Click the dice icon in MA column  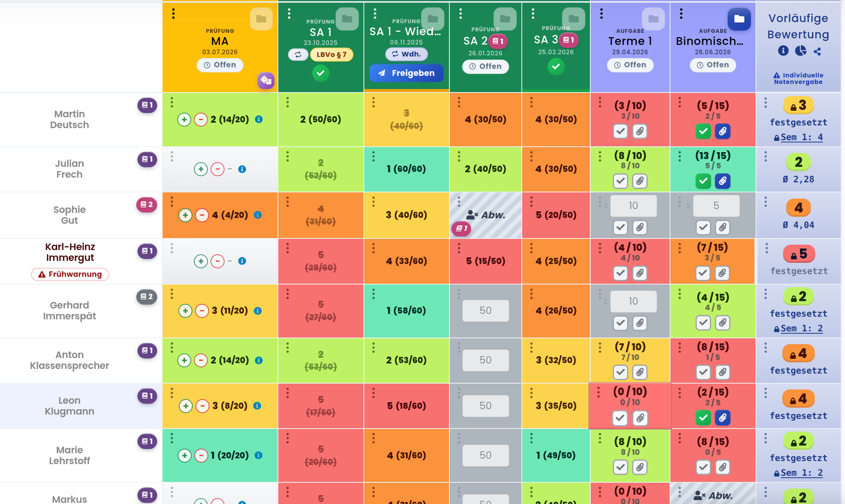(x=266, y=81)
